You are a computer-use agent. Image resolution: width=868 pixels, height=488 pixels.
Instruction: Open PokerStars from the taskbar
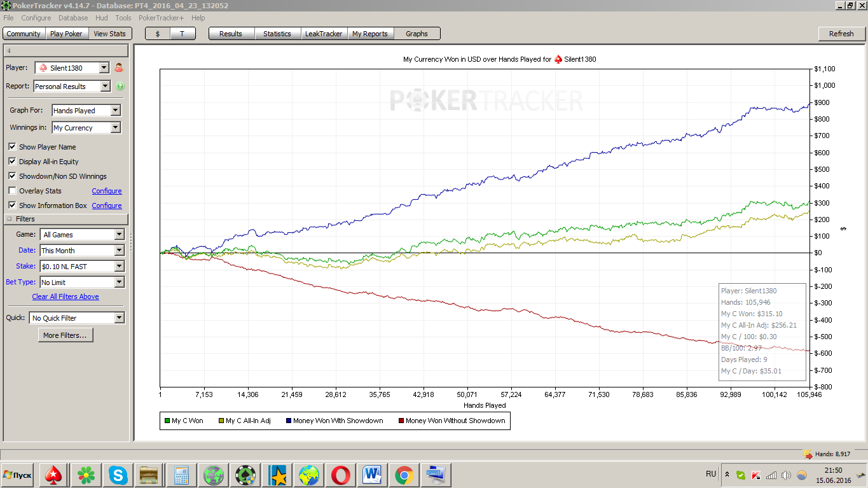[x=54, y=475]
